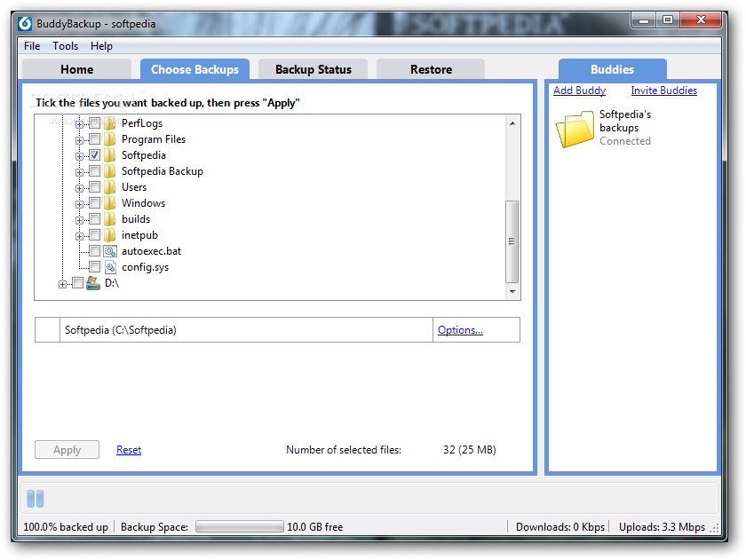Click the Softpedia folder icon in tree
The height and width of the screenshot is (560, 746).
tap(110, 155)
